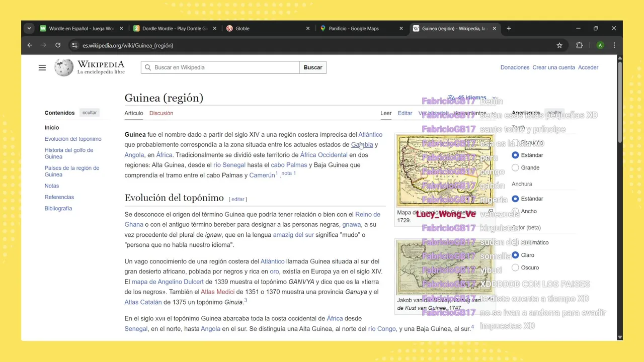Open the mapa de Angelino Dulcert link
644x362 pixels.
pyautogui.click(x=168, y=282)
